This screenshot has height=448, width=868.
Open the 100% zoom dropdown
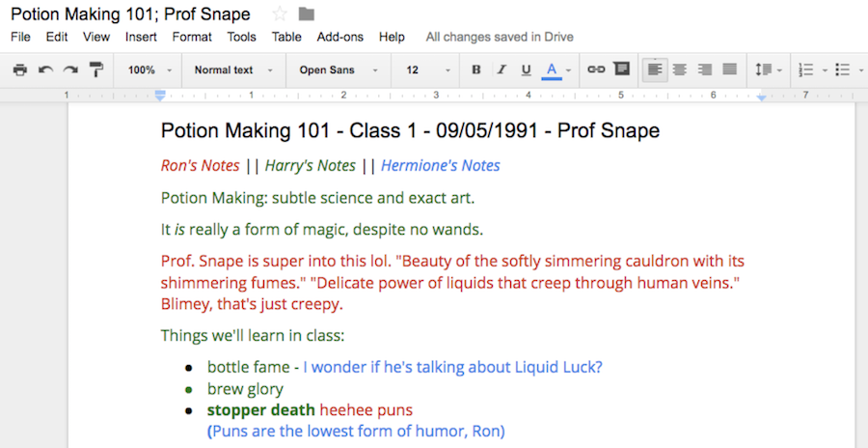(150, 70)
